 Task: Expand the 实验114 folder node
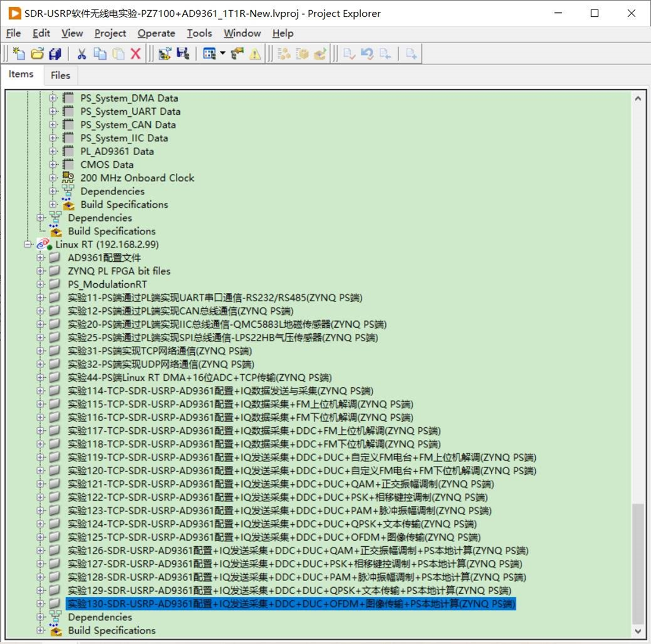click(40, 391)
